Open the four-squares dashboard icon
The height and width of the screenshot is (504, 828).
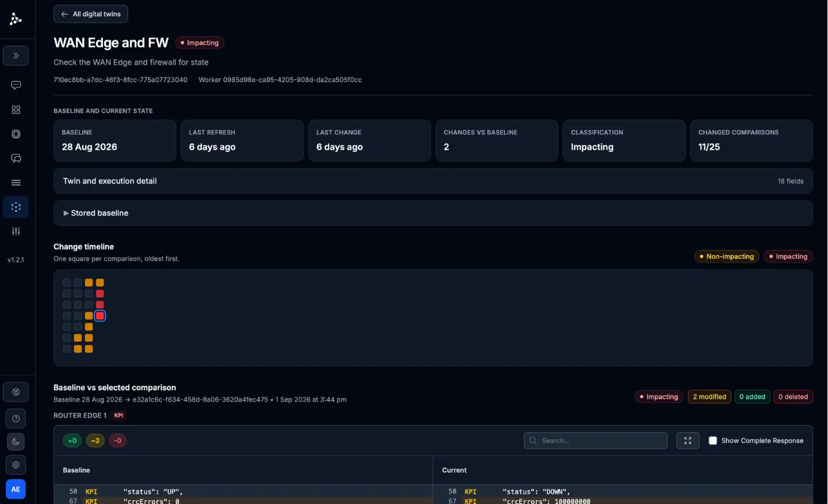16,110
